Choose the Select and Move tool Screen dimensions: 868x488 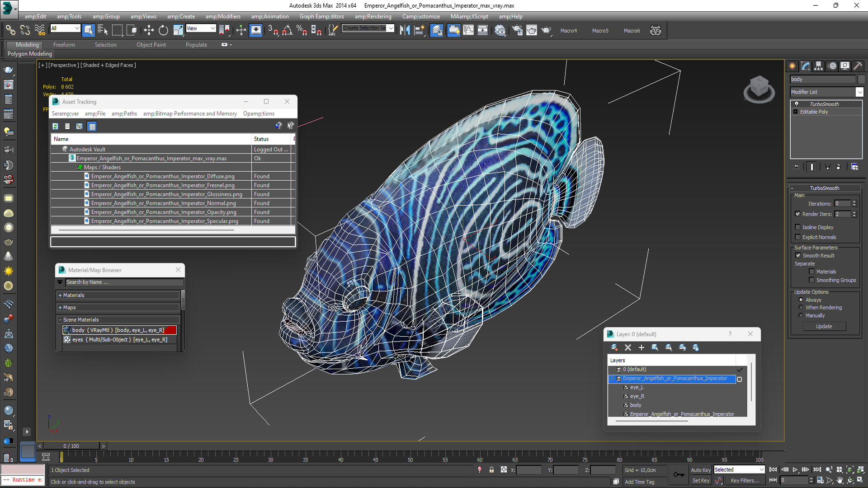[149, 30]
